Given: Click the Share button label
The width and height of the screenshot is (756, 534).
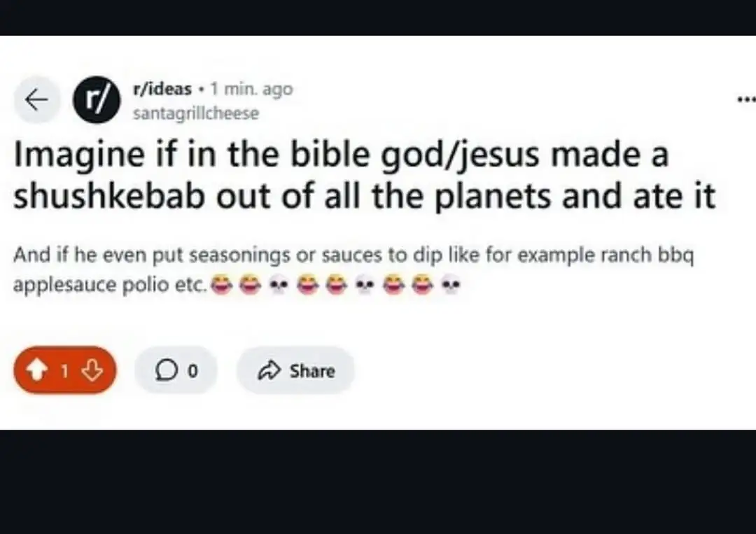Looking at the screenshot, I should click(312, 370).
